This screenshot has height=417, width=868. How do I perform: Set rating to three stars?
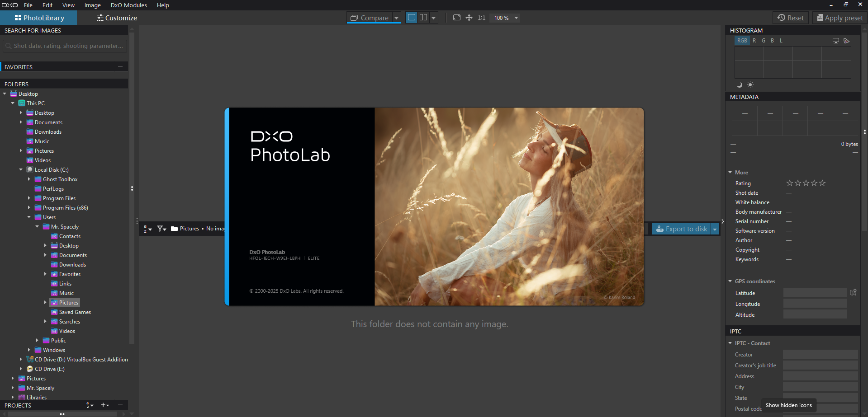(806, 183)
